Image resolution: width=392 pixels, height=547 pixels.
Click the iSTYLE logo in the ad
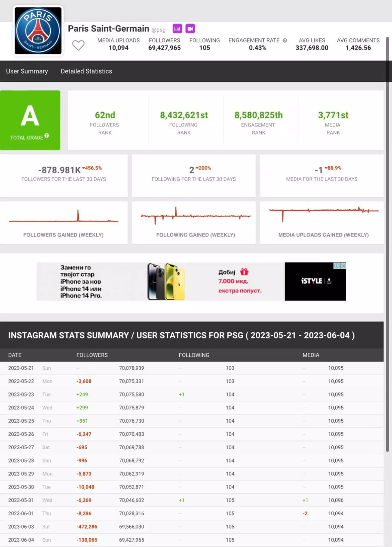point(312,281)
